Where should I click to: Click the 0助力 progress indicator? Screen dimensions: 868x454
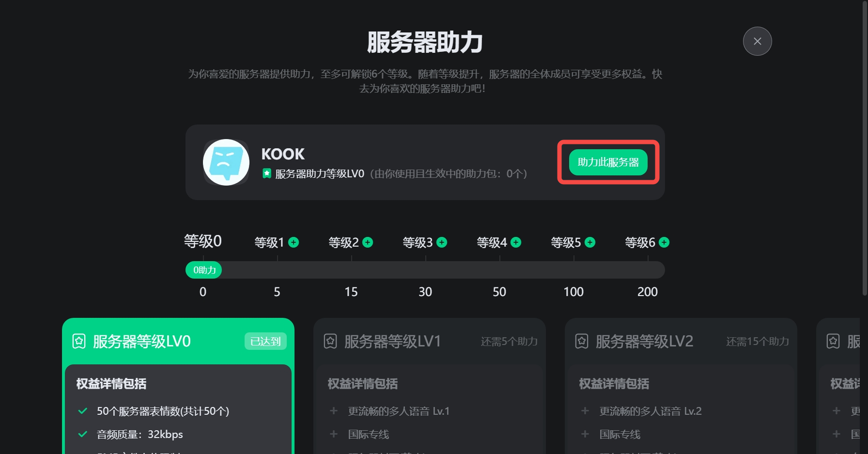point(204,270)
